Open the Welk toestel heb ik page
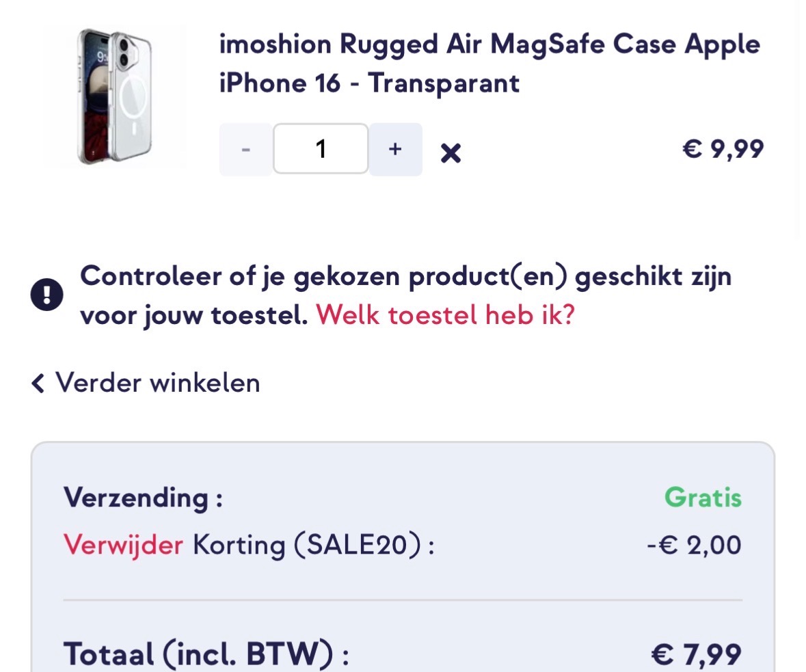Image resolution: width=806 pixels, height=672 pixels. click(448, 315)
